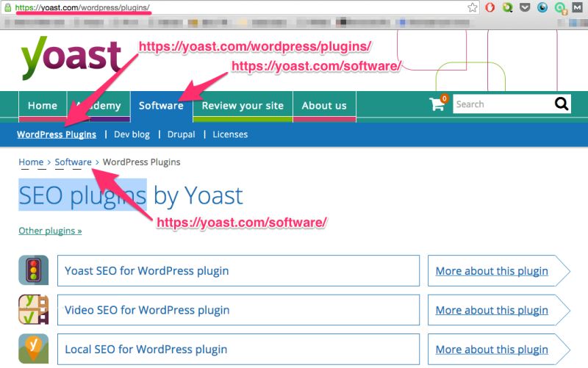Screen dimensions: 588x368
Task: Open the Other plugins link
Action: click(x=50, y=231)
